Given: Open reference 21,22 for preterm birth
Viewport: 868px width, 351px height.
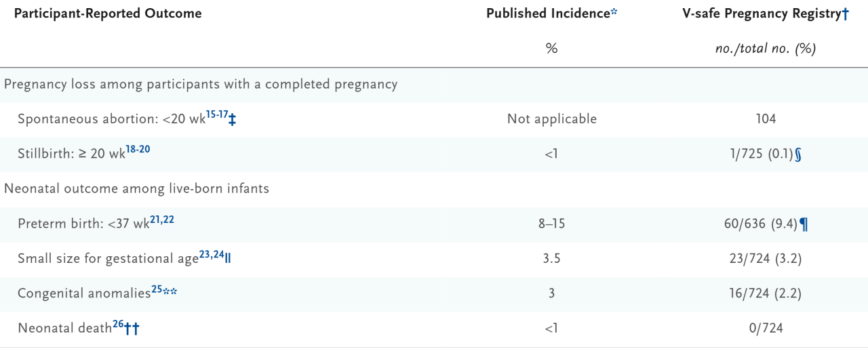Looking at the screenshot, I should 162,219.
